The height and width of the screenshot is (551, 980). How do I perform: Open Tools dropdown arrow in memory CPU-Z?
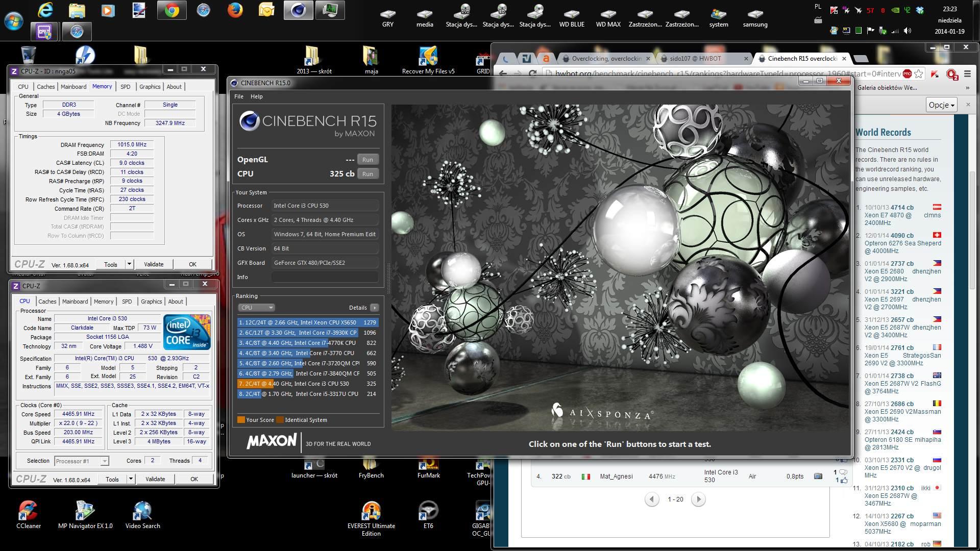[129, 264]
